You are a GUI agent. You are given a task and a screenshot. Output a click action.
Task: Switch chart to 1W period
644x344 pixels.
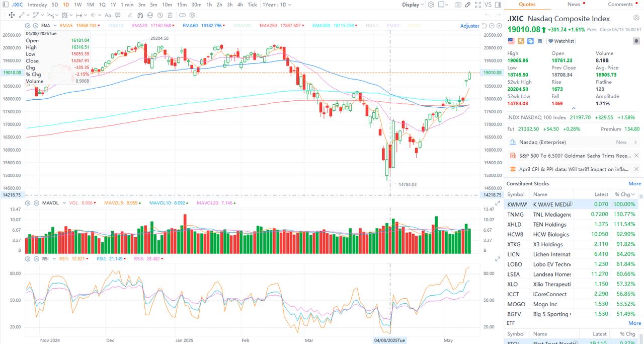(x=78, y=5)
